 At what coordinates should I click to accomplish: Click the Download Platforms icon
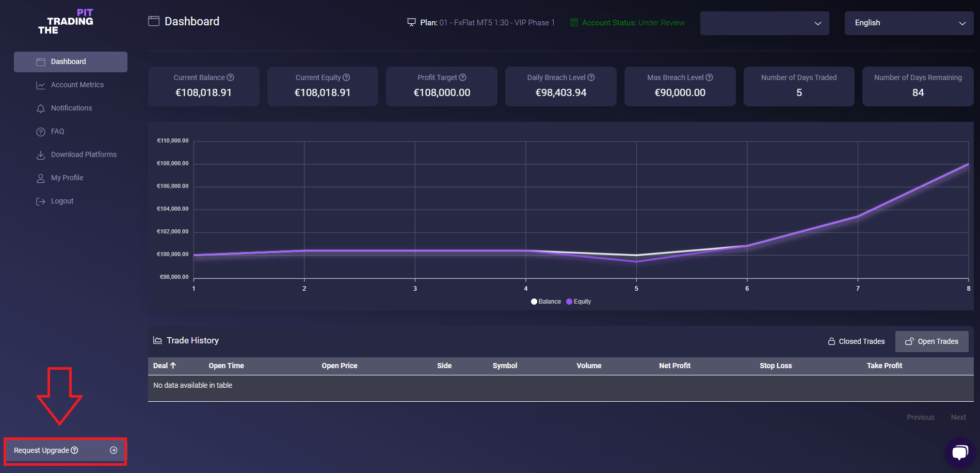[x=41, y=154]
